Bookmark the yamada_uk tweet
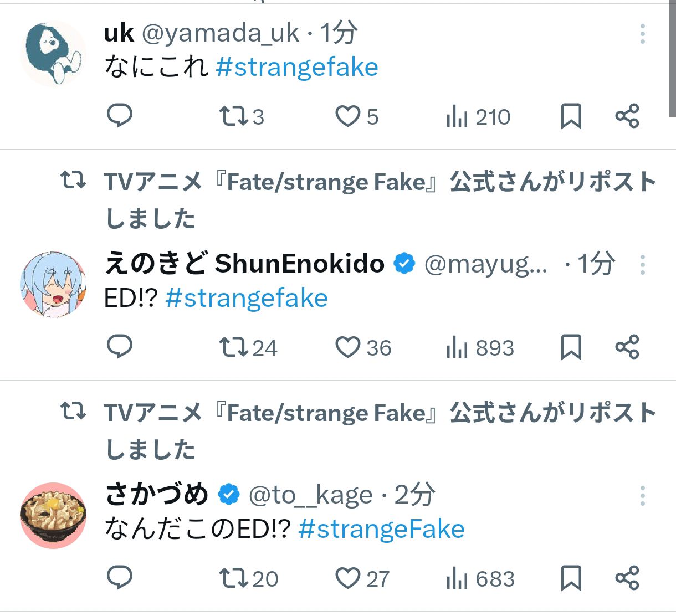Viewport: 676px width, 616px height. (571, 116)
